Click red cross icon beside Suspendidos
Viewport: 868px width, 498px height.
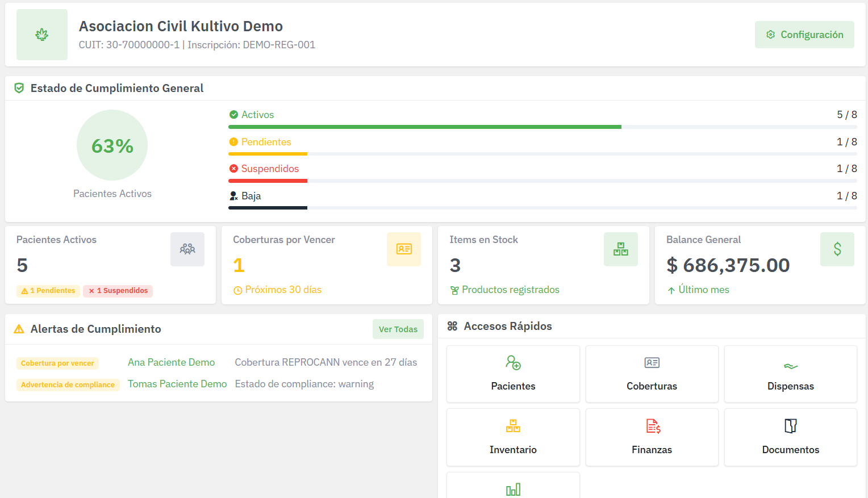point(233,169)
